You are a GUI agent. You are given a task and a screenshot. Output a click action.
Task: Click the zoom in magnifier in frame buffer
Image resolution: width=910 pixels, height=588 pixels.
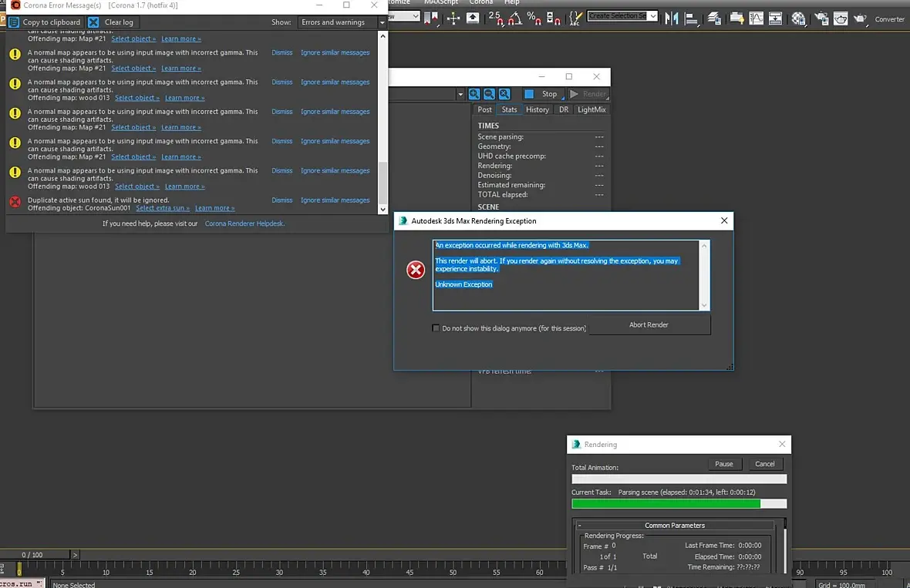[x=474, y=94]
